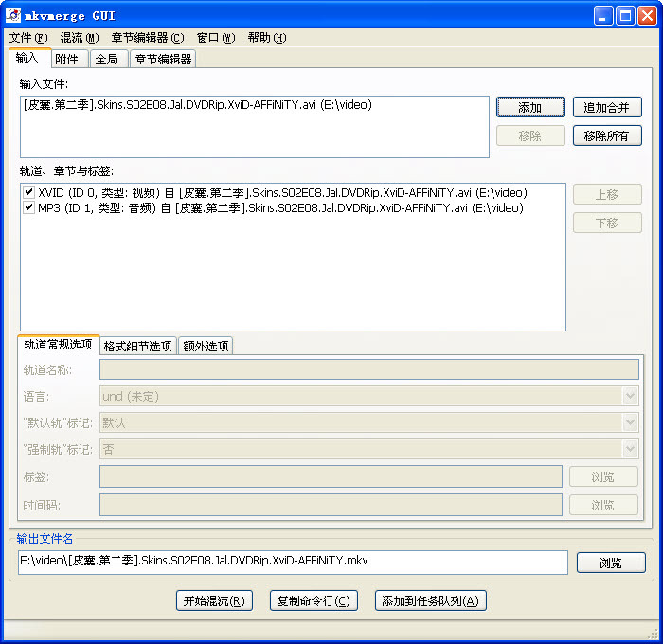
Task: Click the 输出文件名 path field
Action: pyautogui.click(x=293, y=562)
